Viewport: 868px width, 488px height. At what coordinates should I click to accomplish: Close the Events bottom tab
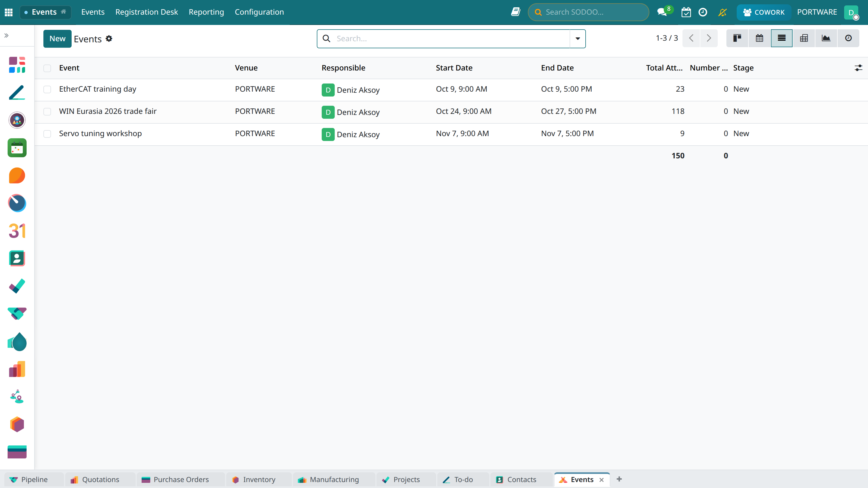(601, 480)
